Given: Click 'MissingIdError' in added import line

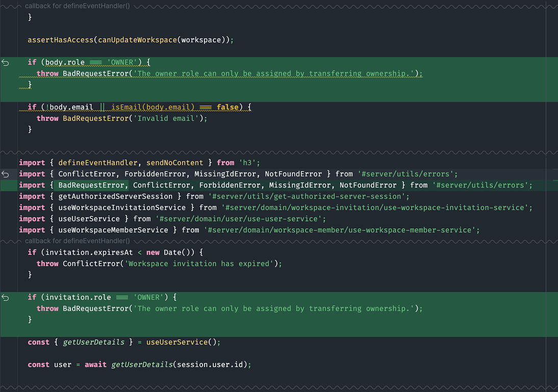Looking at the screenshot, I should [299, 185].
